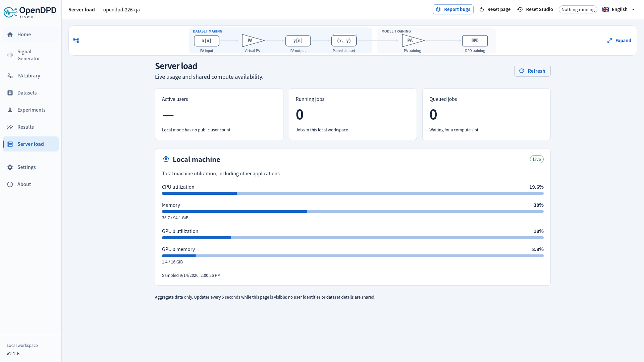Click the Running jobs card
Viewport: 644px width, 362px height.
[x=353, y=114]
